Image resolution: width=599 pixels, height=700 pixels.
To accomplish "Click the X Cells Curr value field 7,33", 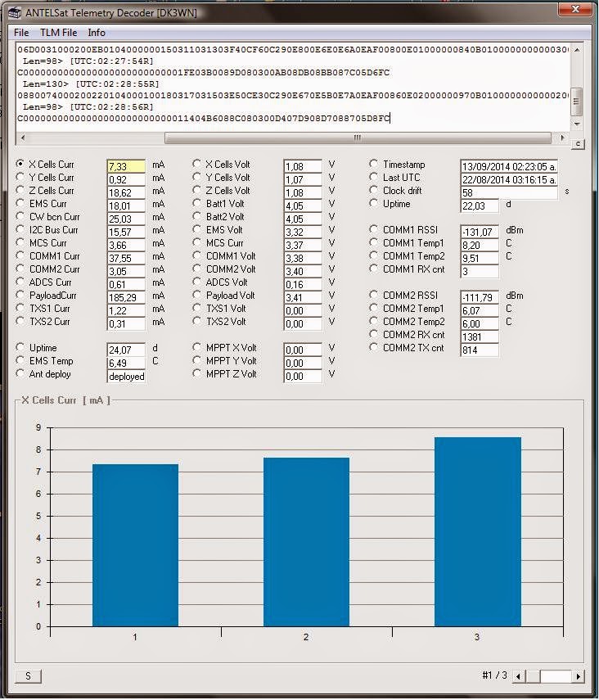I will click(x=126, y=166).
